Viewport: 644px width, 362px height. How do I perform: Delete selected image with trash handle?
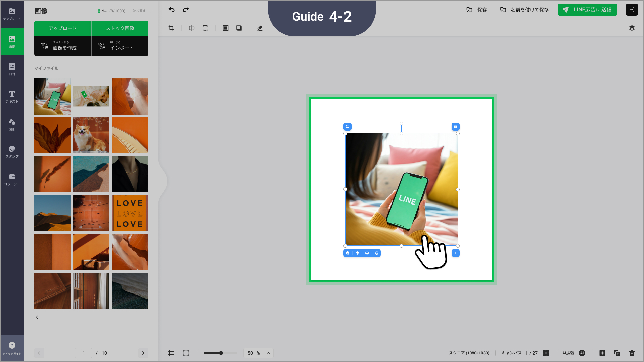click(455, 127)
